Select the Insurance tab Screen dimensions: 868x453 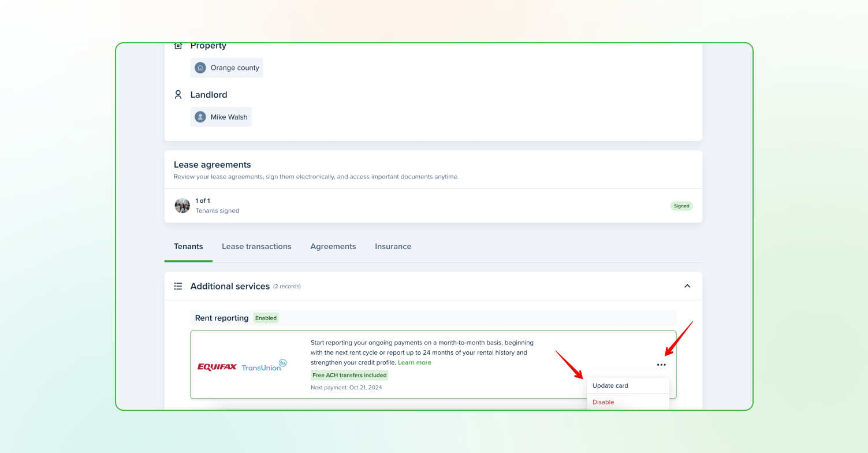(393, 247)
